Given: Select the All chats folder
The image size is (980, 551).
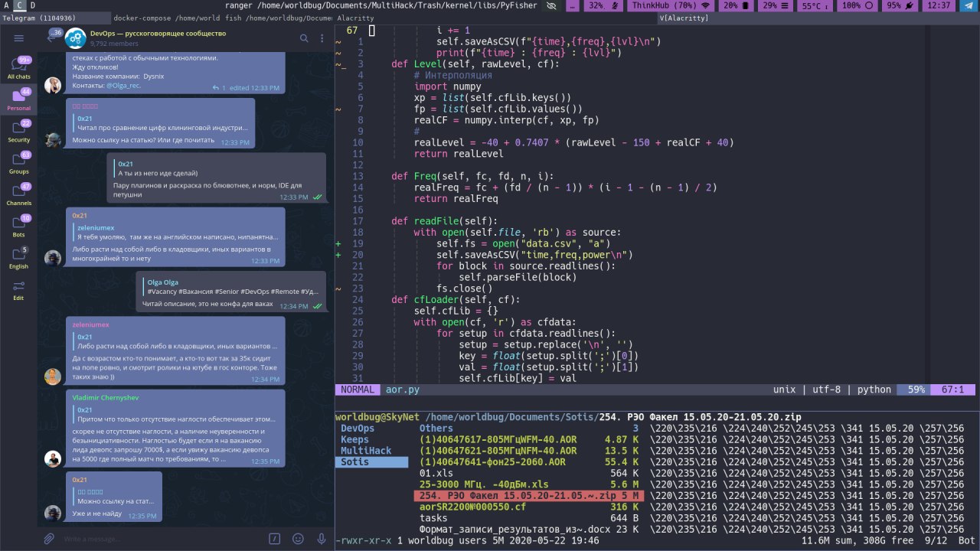Looking at the screenshot, I should point(18,68).
